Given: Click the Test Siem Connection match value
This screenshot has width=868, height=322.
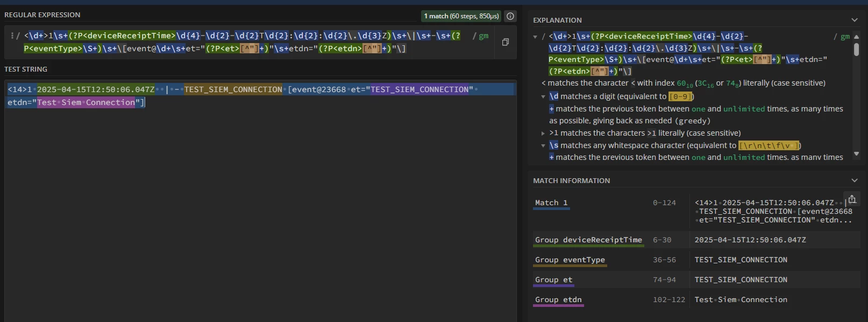Looking at the screenshot, I should pyautogui.click(x=741, y=300).
